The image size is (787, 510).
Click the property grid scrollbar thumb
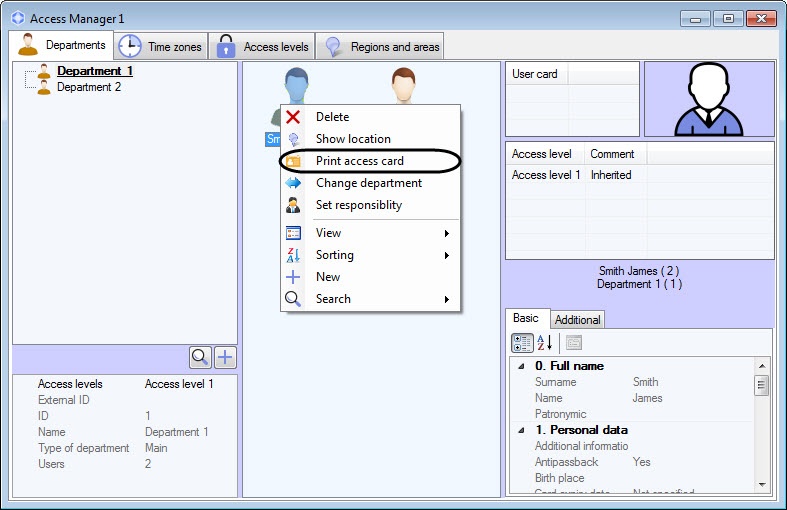762,386
